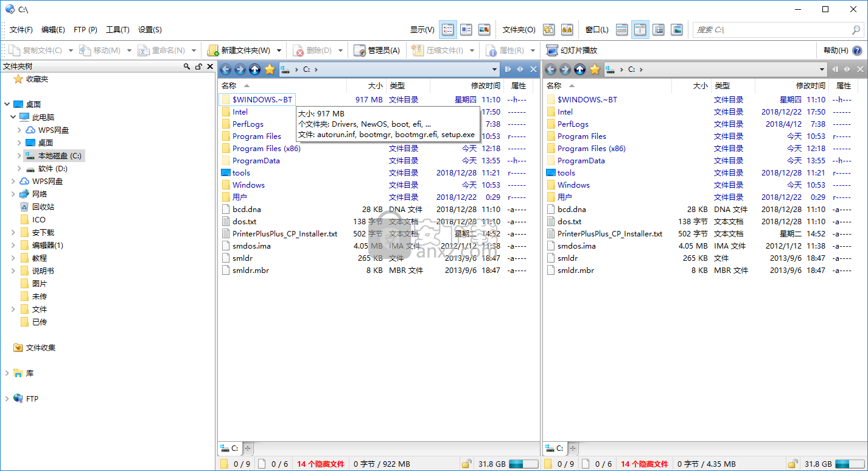Click the left pane swap panes icon
868x471 pixels.
click(x=520, y=69)
